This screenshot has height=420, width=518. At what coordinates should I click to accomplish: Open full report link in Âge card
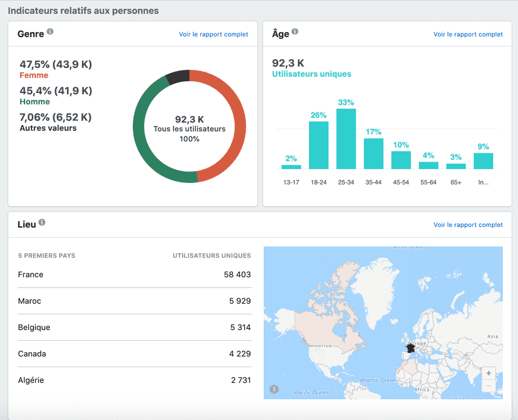(x=468, y=35)
